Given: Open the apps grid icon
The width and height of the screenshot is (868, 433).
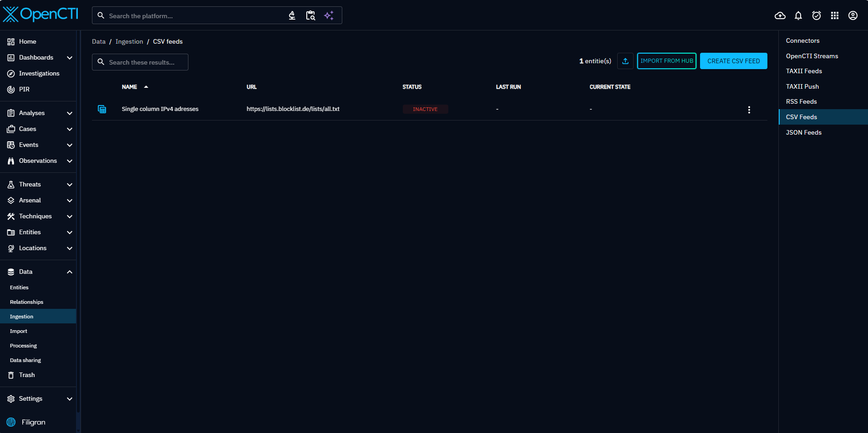Looking at the screenshot, I should (834, 16).
